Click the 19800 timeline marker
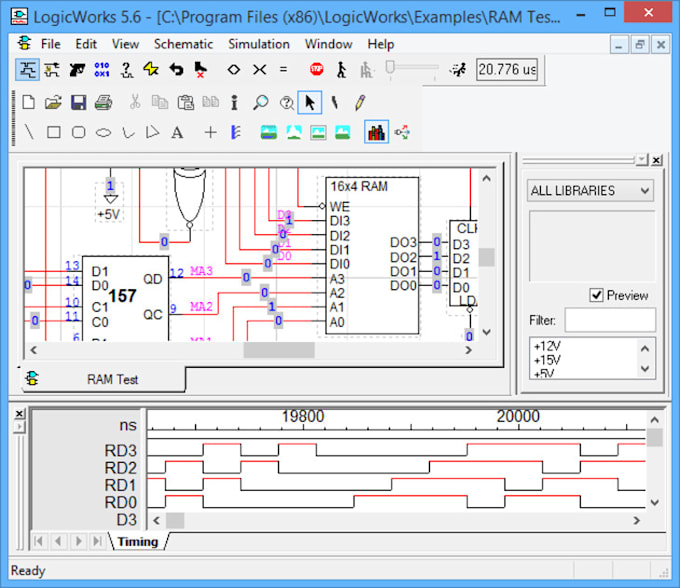This screenshot has width=680, height=588. [x=303, y=416]
